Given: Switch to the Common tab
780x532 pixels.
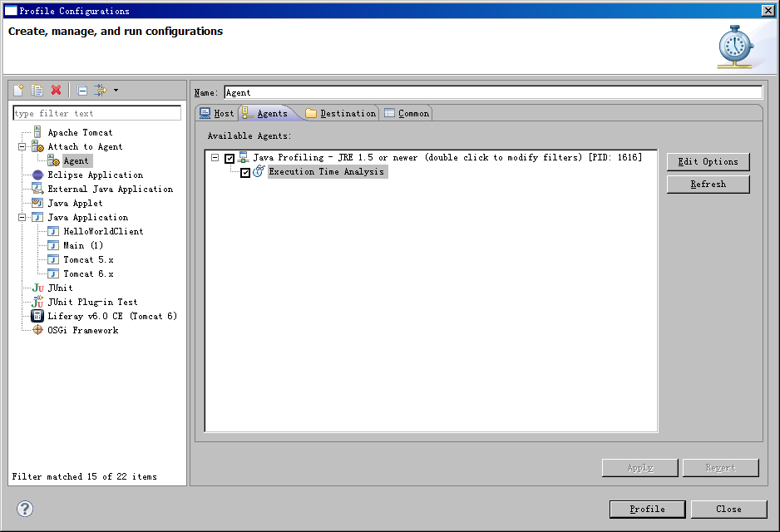Looking at the screenshot, I should pyautogui.click(x=407, y=113).
